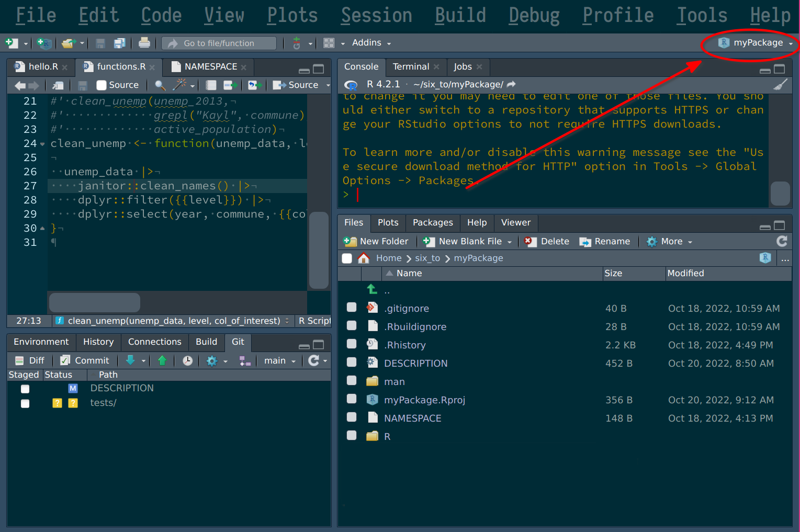
Task: Click the Commit button in Git pane
Action: coord(85,360)
